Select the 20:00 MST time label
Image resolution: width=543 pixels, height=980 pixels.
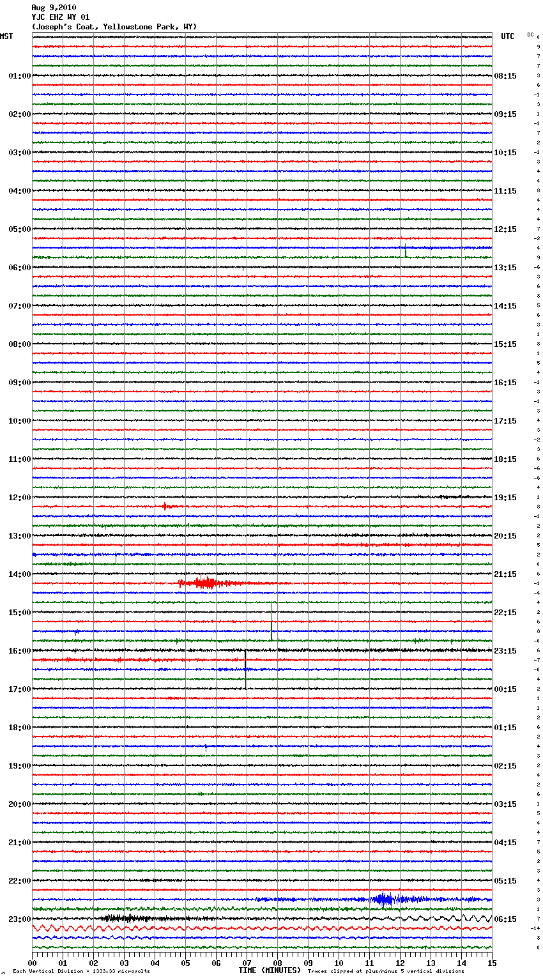click(20, 804)
